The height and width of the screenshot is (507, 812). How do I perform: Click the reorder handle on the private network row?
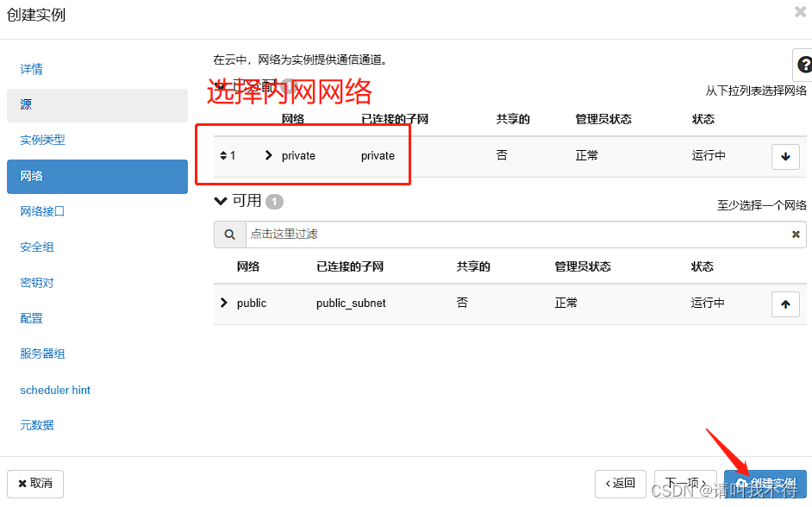pos(224,156)
